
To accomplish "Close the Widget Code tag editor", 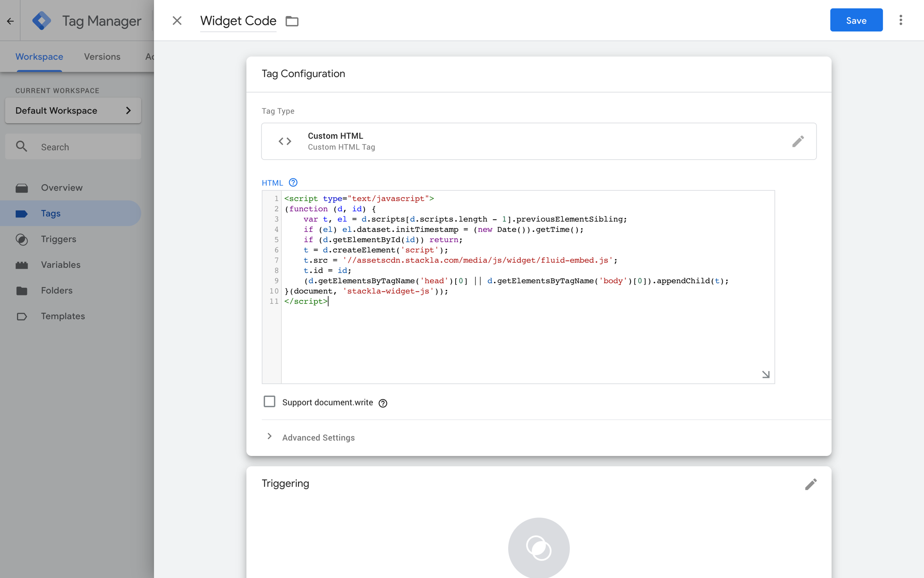I will click(177, 20).
